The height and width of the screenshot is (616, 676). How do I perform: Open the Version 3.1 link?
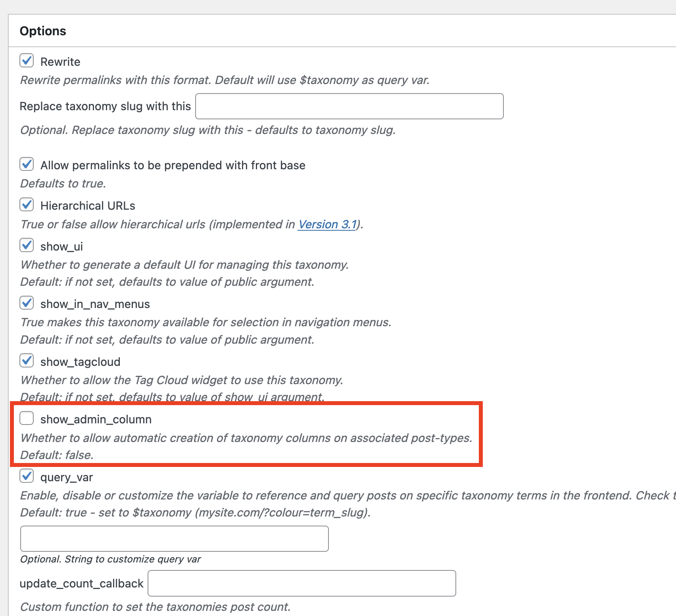(x=327, y=224)
